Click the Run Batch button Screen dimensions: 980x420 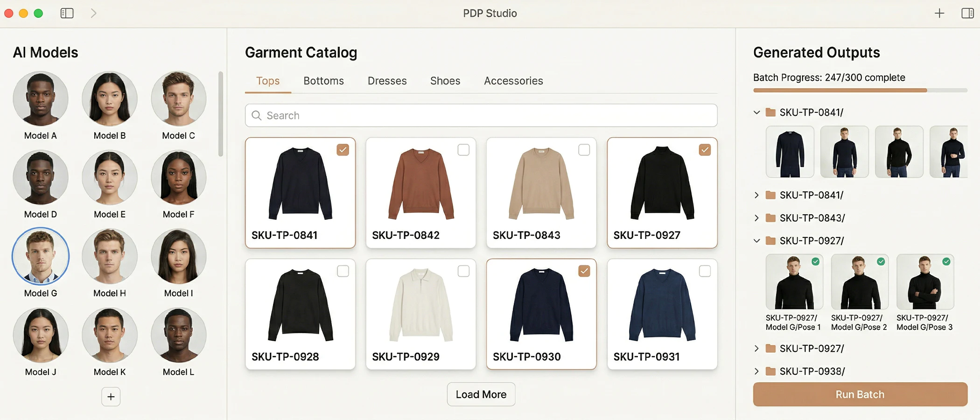click(x=860, y=394)
